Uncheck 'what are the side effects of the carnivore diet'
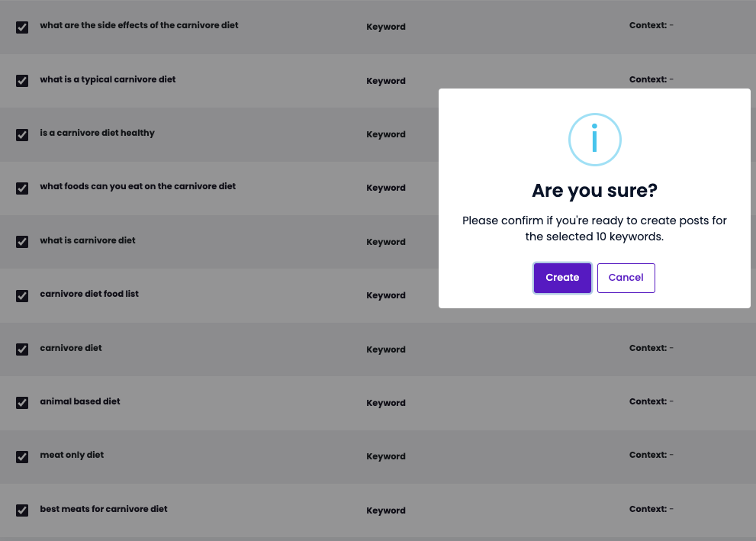This screenshot has height=541, width=756. 22,27
